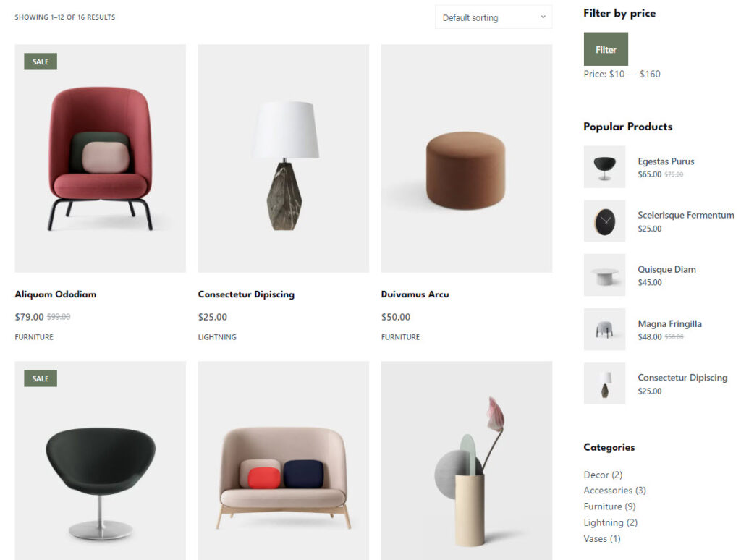Open the vase with flower product image
The width and height of the screenshot is (741, 560).
coord(467,461)
